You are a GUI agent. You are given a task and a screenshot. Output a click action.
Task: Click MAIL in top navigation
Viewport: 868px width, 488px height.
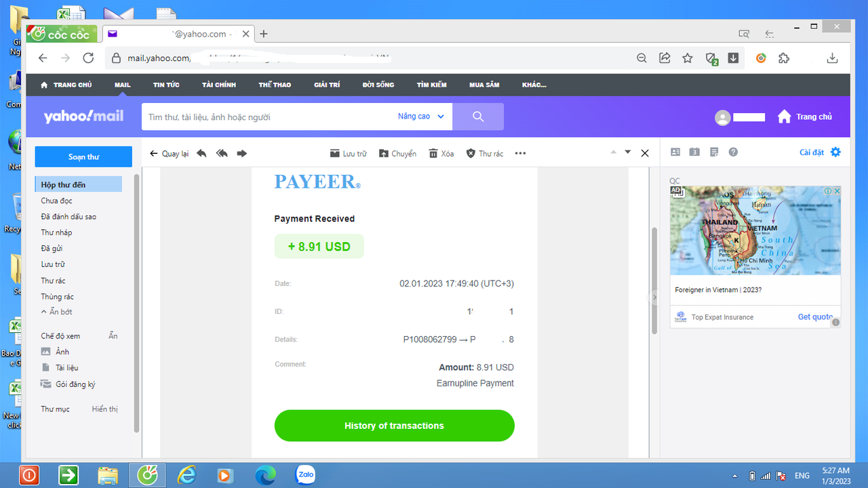click(123, 85)
